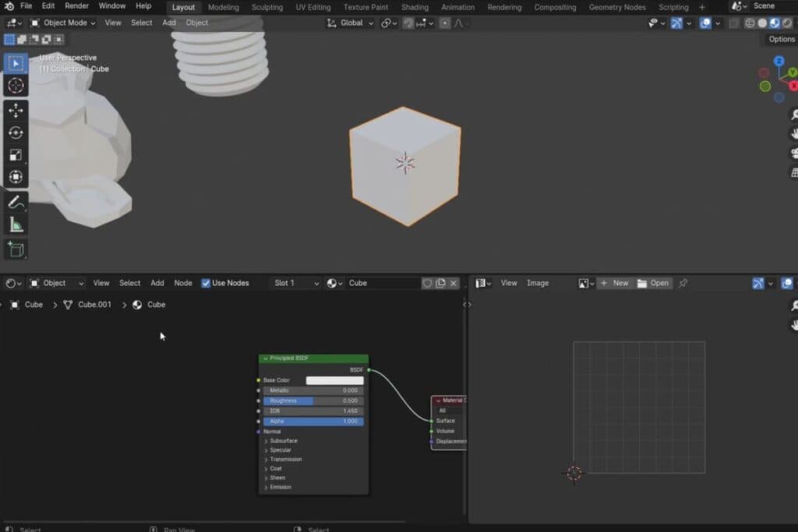The image size is (798, 532).
Task: Click the Open image button
Action: click(653, 284)
